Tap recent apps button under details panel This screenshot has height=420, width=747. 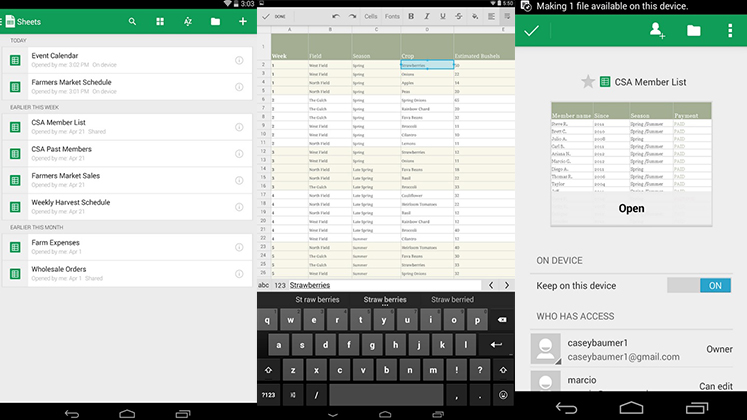click(x=697, y=408)
